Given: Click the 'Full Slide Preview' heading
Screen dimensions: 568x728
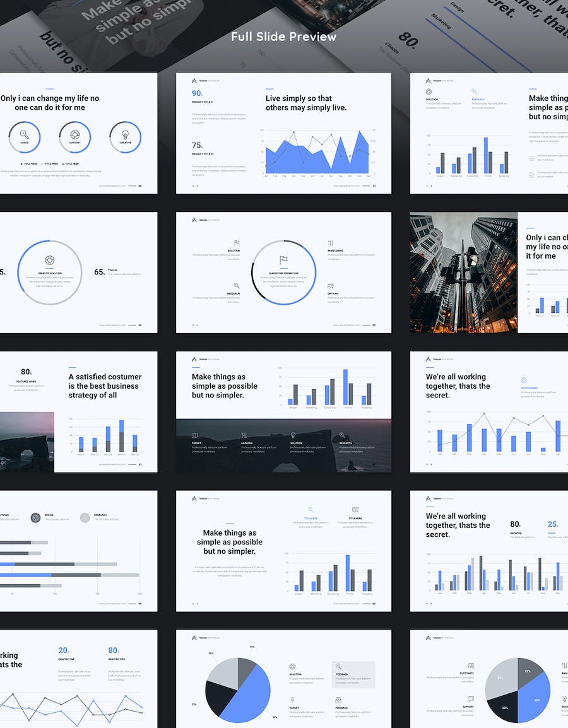Looking at the screenshot, I should (x=283, y=37).
